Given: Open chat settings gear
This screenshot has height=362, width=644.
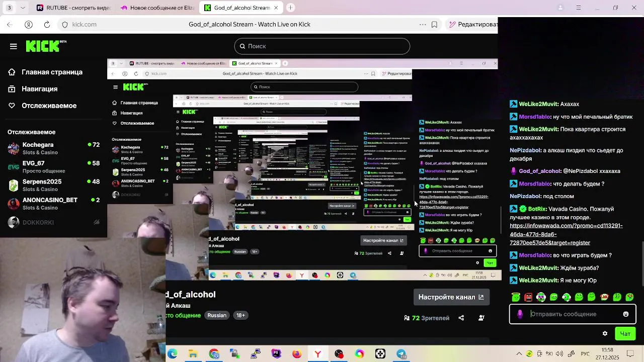Looking at the screenshot, I should (x=605, y=333).
